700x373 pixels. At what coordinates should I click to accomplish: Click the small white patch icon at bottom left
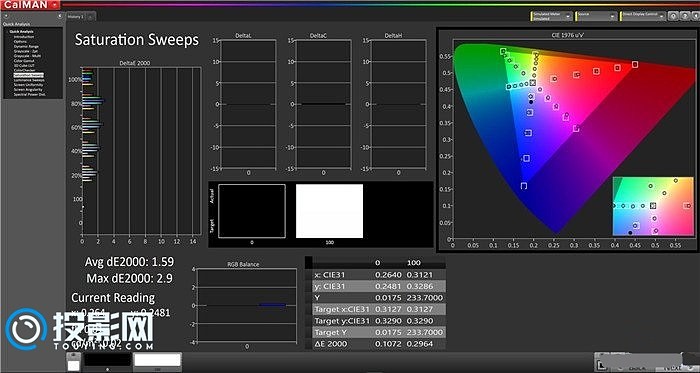click(x=72, y=365)
